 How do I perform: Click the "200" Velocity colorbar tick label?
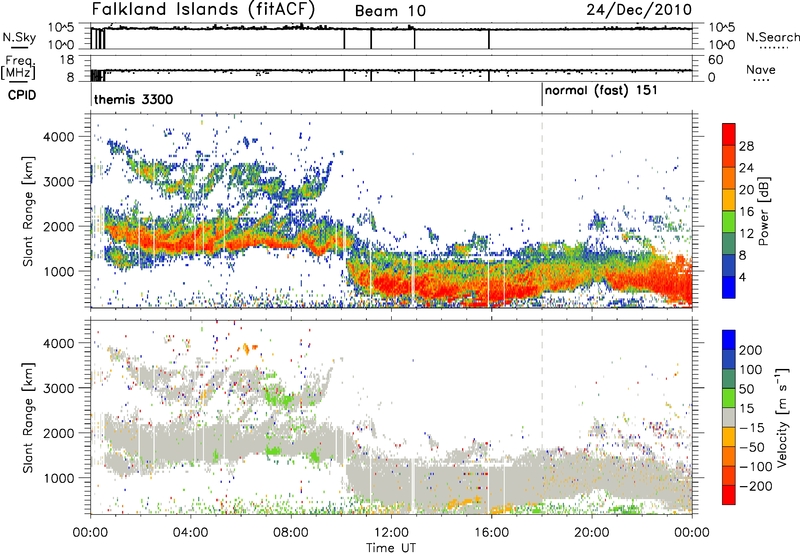[751, 350]
